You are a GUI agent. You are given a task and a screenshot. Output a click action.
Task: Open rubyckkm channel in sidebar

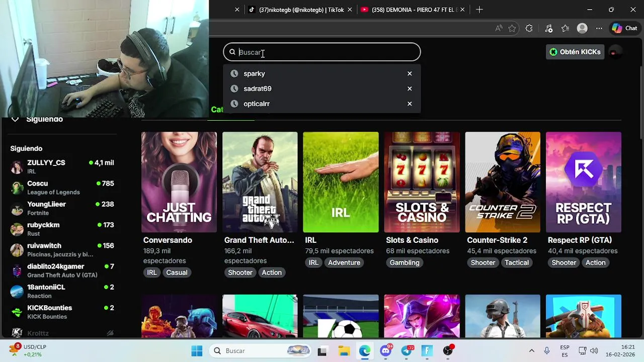63,229
